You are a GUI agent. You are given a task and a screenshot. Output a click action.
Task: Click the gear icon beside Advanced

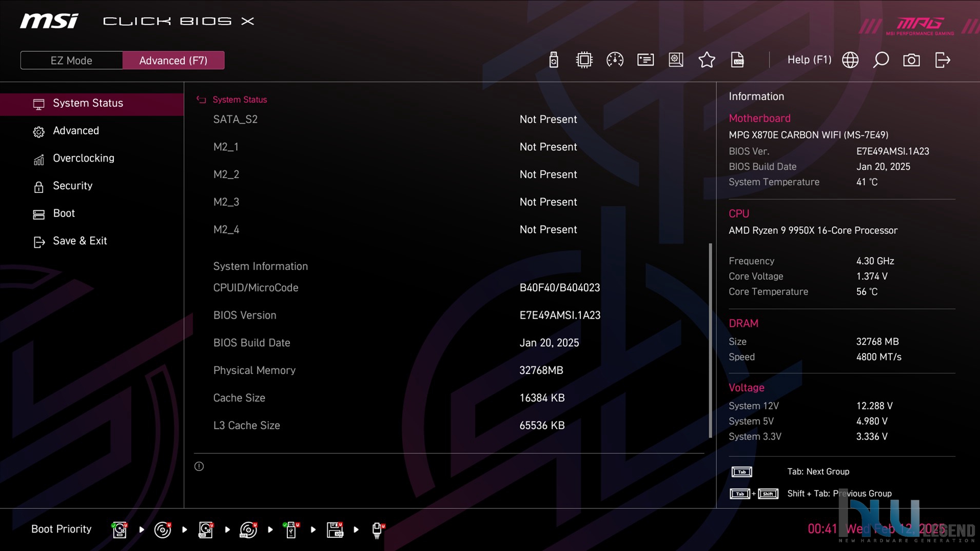coord(38,132)
